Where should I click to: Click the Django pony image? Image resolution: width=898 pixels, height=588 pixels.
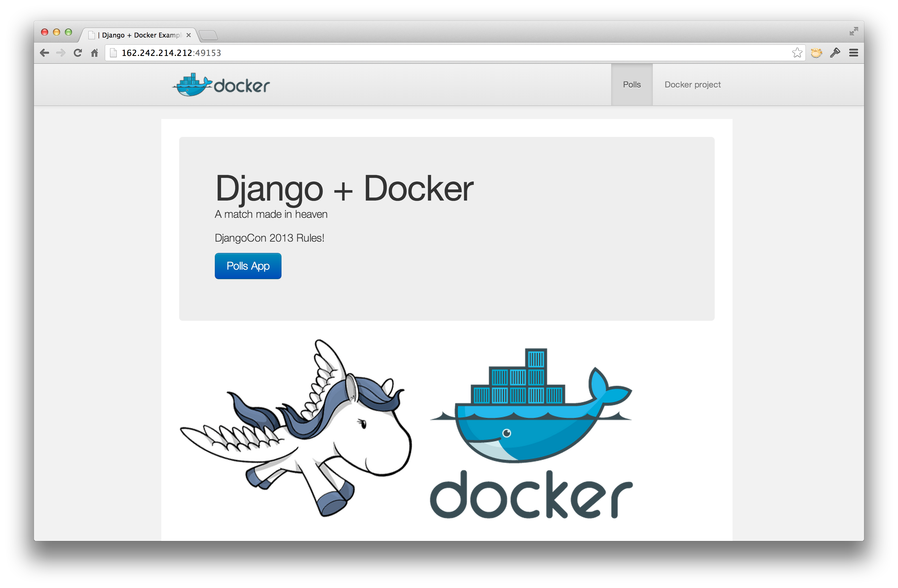pos(296,428)
